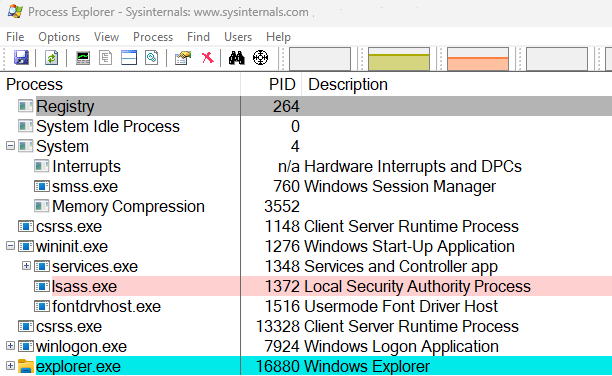Click the red Kill Process icon
This screenshot has width=612, height=376.
point(207,58)
